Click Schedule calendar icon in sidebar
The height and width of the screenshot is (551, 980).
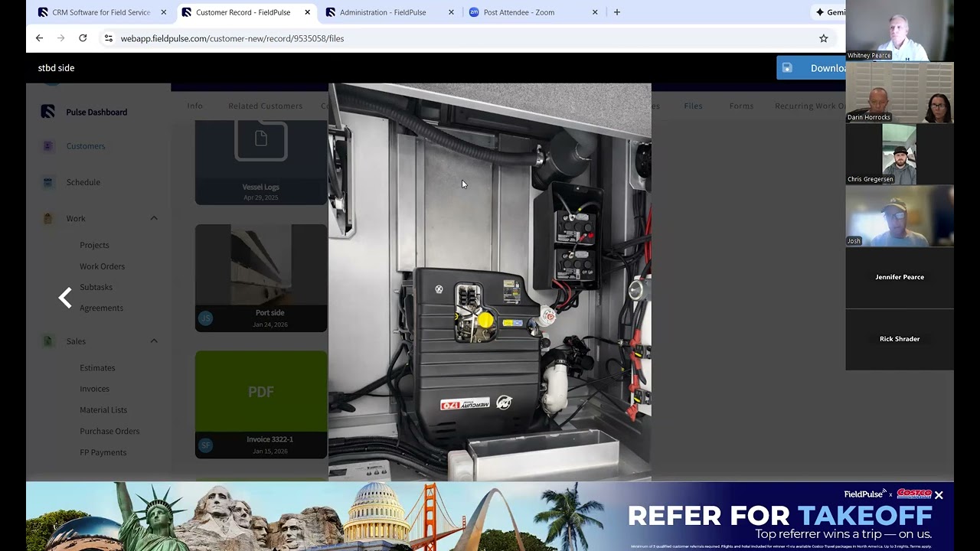(47, 182)
